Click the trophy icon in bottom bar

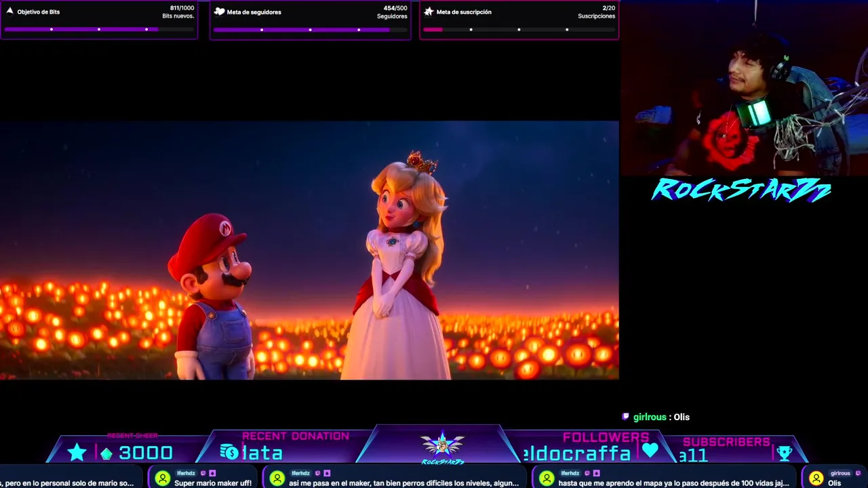[x=785, y=453]
